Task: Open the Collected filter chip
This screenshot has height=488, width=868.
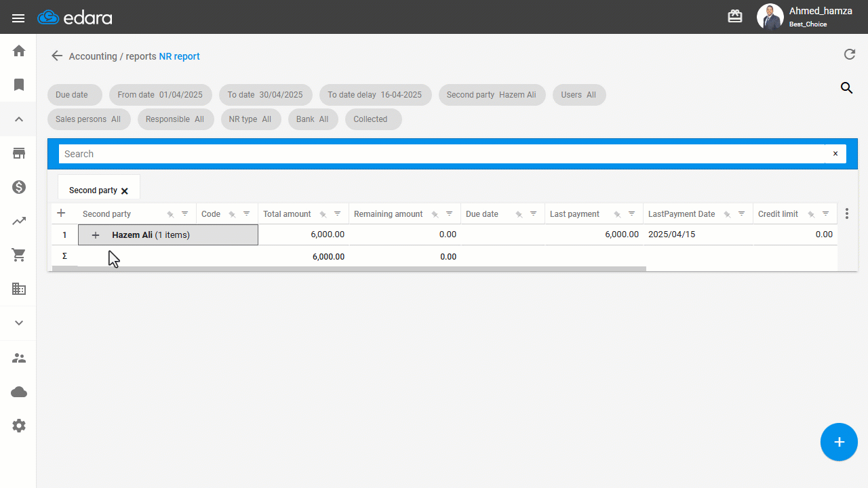Action: [x=373, y=119]
